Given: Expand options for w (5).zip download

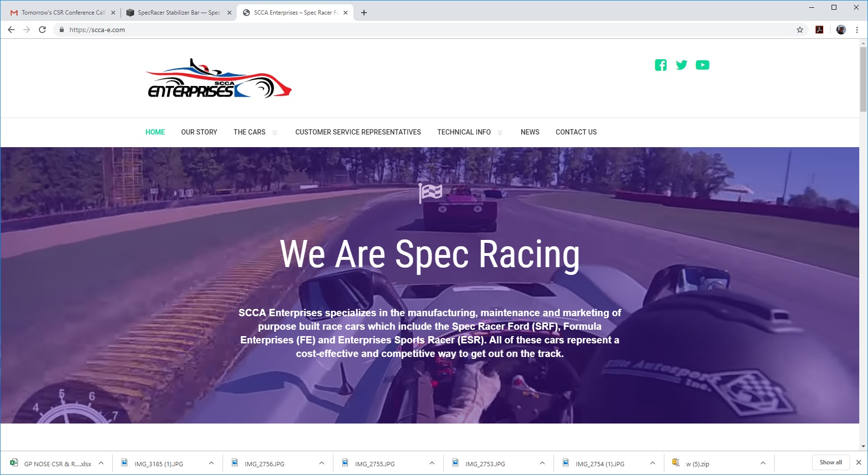Looking at the screenshot, I should click(x=763, y=463).
